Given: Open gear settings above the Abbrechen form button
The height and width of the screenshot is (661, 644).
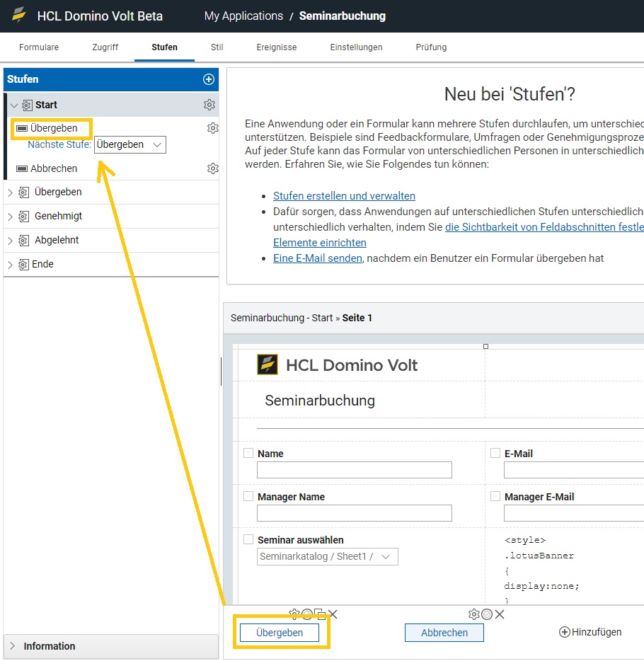Looking at the screenshot, I should [x=473, y=614].
